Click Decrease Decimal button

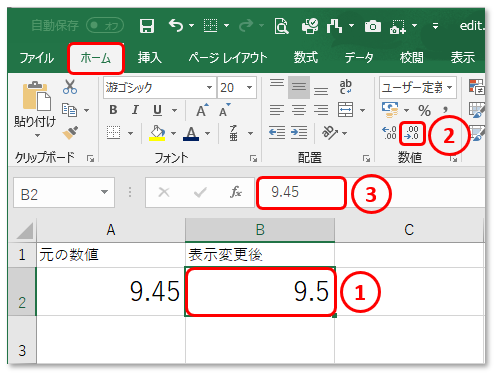point(412,133)
